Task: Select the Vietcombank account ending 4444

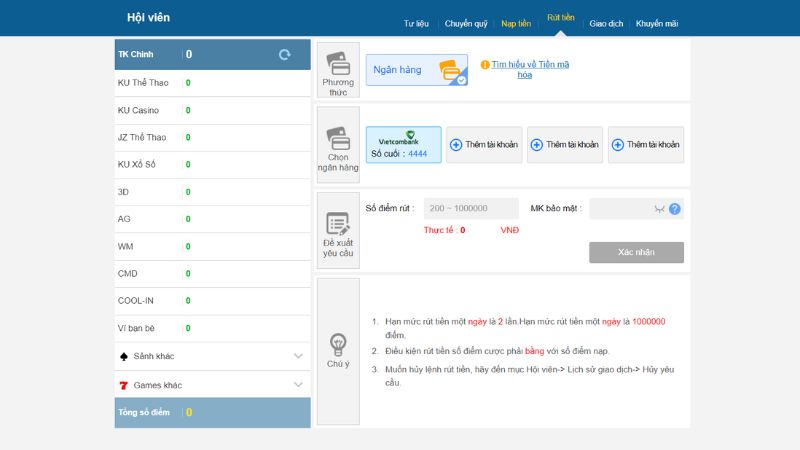Action: click(x=403, y=145)
